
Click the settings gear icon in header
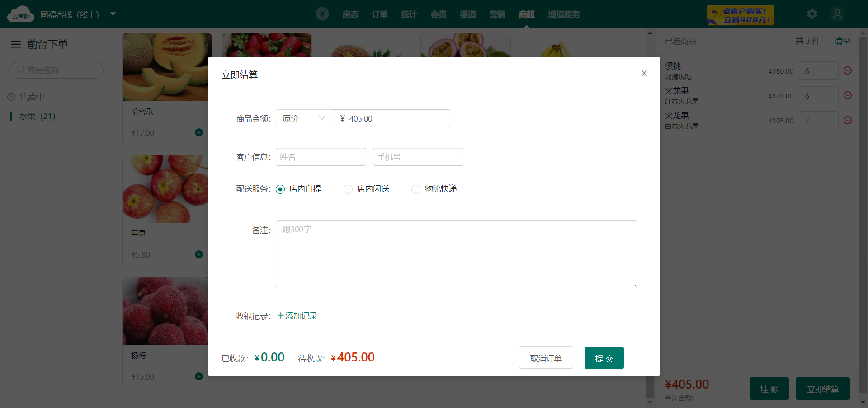click(812, 14)
